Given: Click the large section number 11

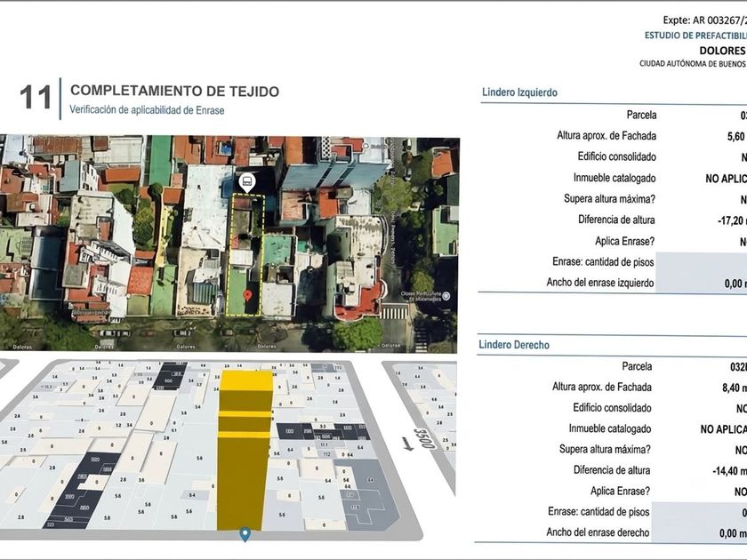Looking at the screenshot, I should click(x=36, y=97).
